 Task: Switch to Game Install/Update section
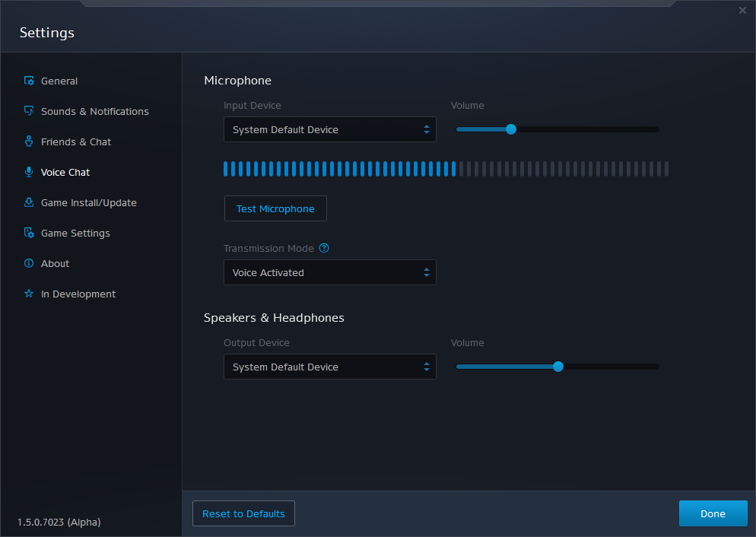pos(88,202)
